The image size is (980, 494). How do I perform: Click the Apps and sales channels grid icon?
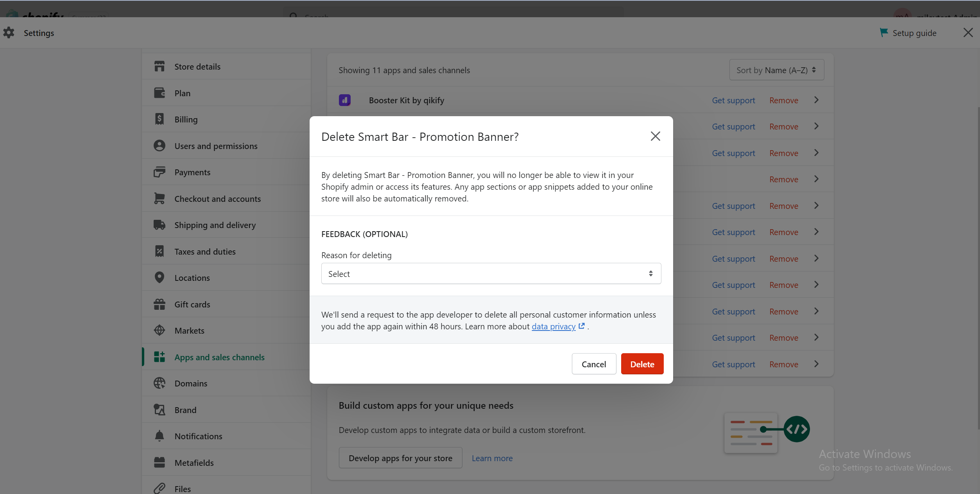click(159, 357)
